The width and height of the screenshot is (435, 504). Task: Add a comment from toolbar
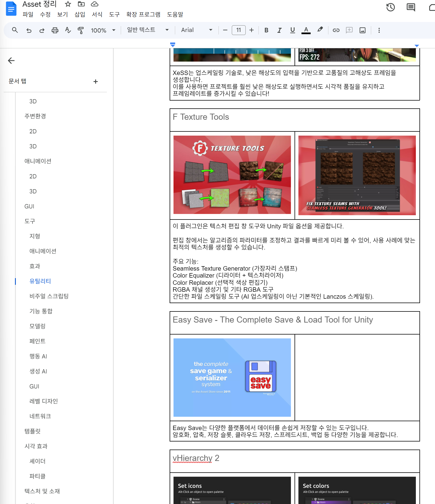(x=349, y=30)
